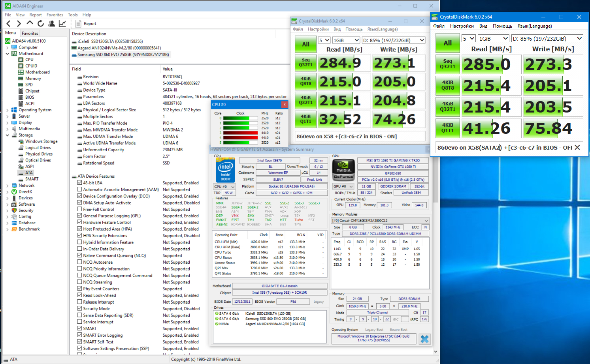Select the Benchmark icon in the tree
The image size is (590, 364).
14,229
